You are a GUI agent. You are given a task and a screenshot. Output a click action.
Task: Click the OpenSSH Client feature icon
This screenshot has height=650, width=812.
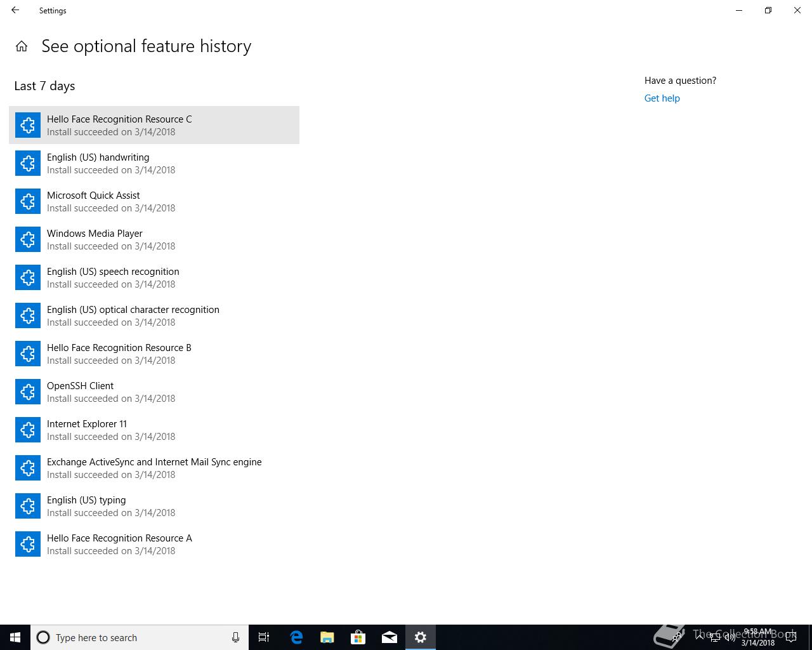[28, 392]
